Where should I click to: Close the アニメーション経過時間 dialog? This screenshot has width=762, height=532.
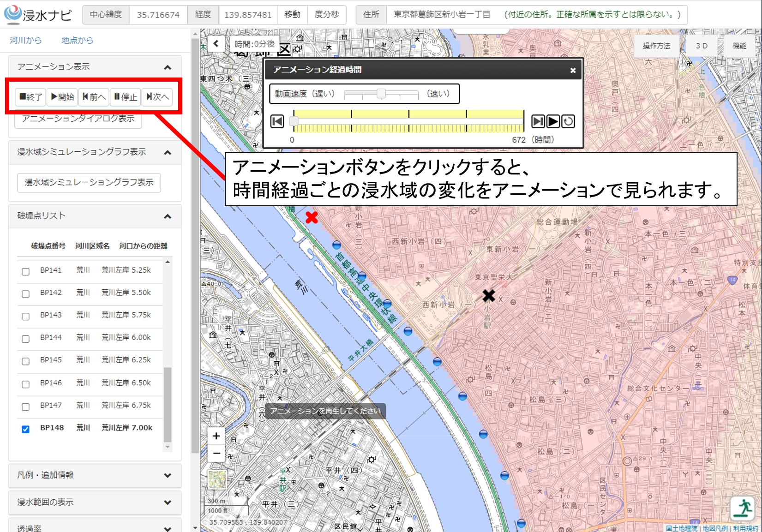click(573, 70)
